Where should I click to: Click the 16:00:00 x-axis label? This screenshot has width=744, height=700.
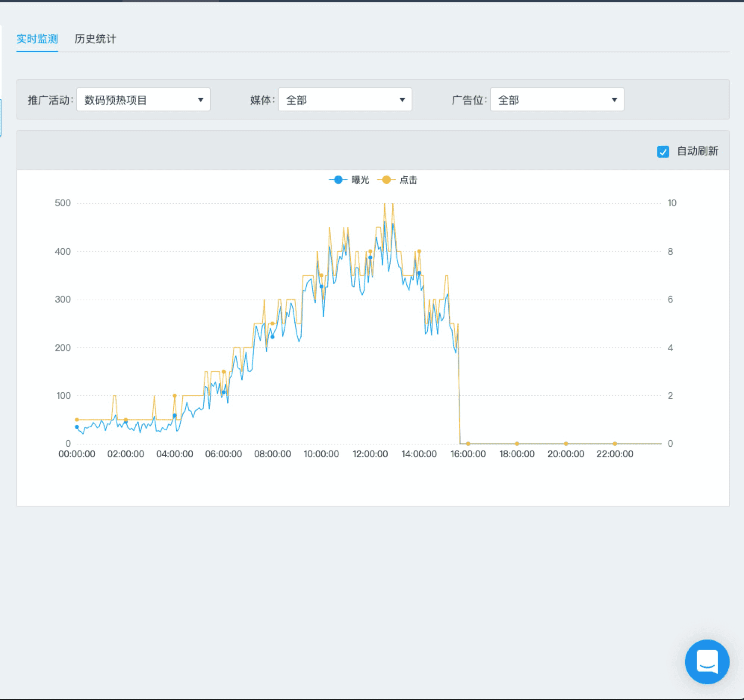[468, 454]
